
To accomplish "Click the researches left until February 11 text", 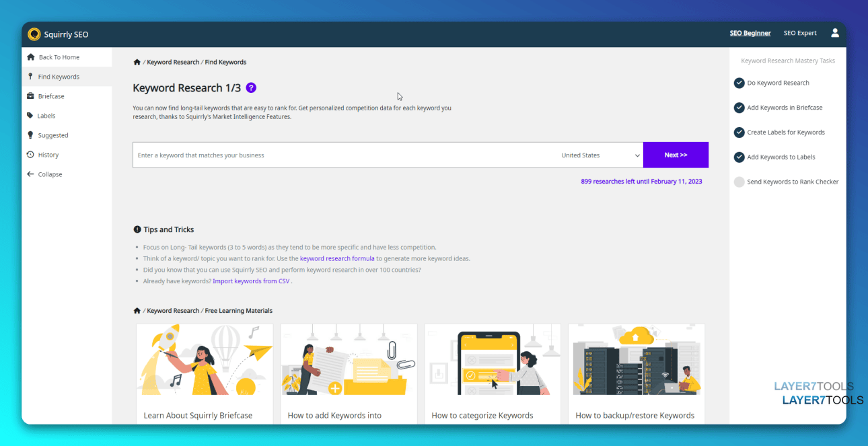I will click(x=641, y=182).
